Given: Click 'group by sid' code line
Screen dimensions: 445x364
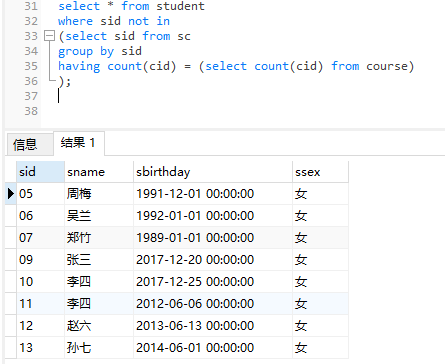Looking at the screenshot, I should click(100, 51).
